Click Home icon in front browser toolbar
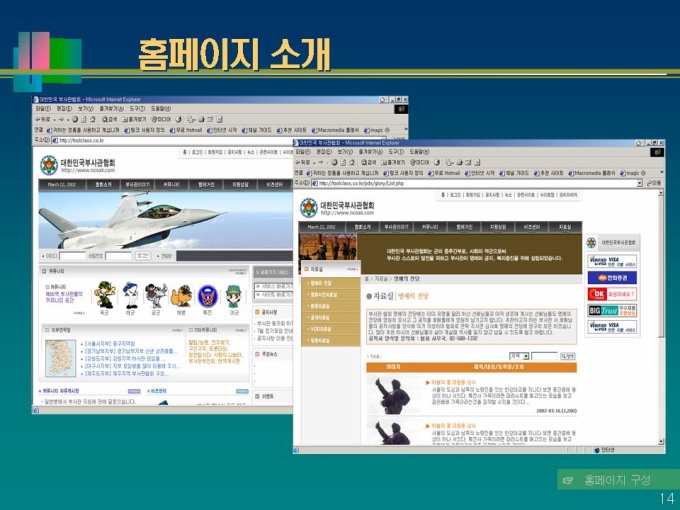The image size is (680, 510). (352, 162)
